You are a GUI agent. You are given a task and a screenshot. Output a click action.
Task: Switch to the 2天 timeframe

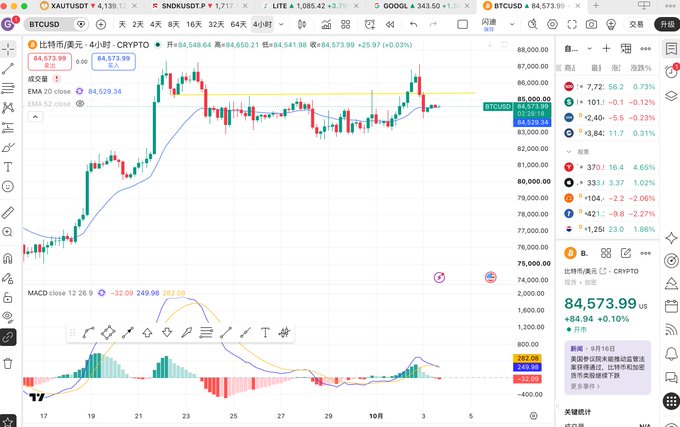pyautogui.click(x=138, y=24)
